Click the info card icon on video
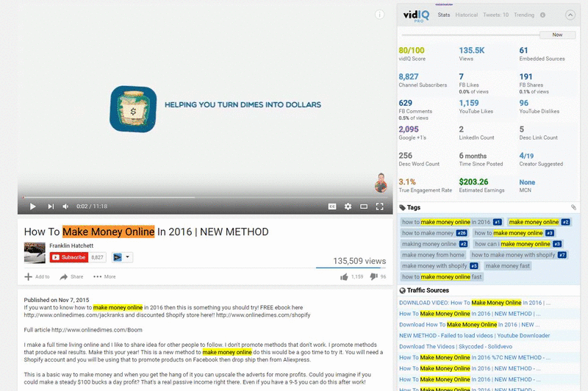Viewport: 588px width, 391px height. click(379, 15)
